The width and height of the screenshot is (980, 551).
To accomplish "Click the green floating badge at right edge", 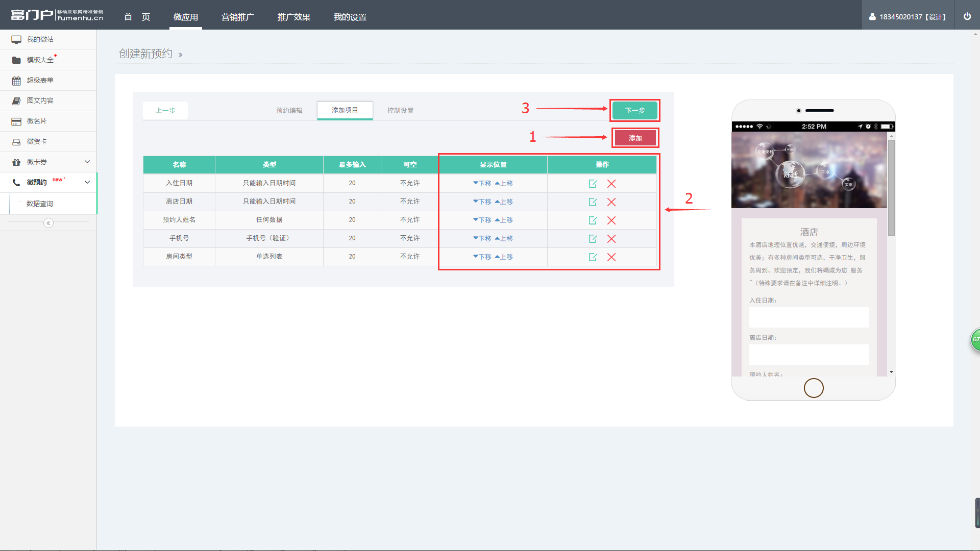I will tap(975, 340).
